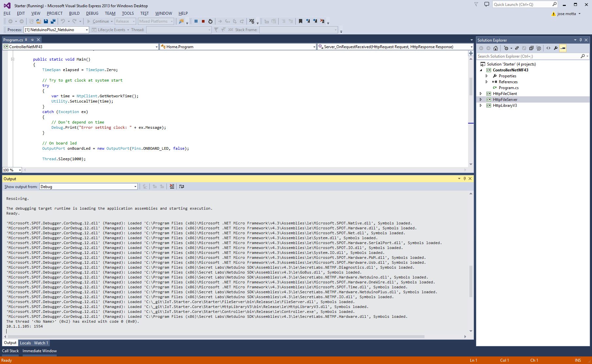Restart the debugging session

210,21
